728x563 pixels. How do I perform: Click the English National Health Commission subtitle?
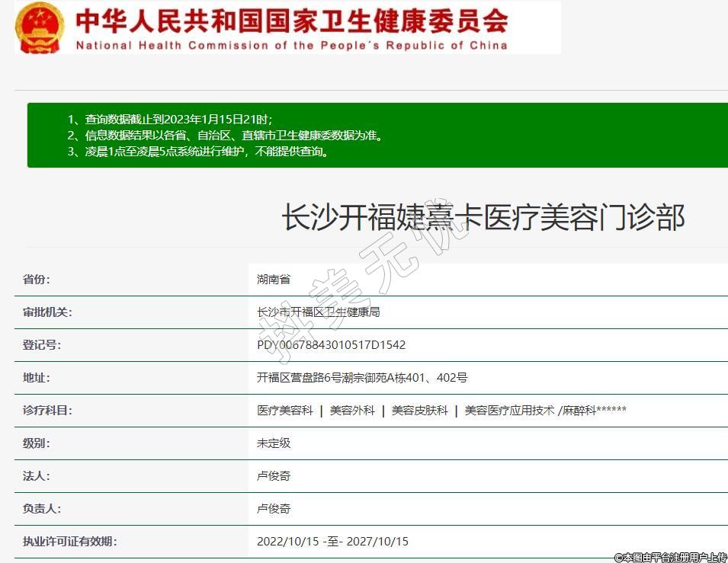tap(291, 45)
